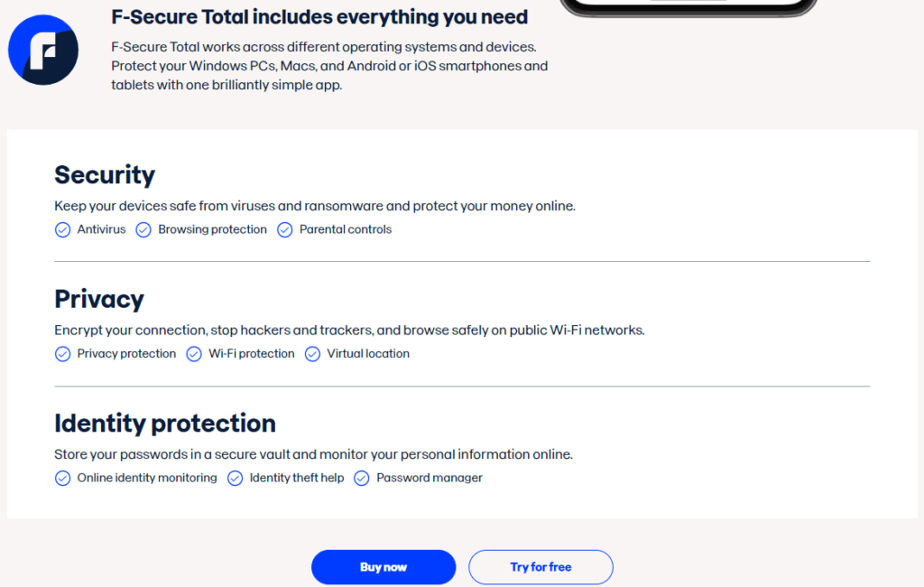924x587 pixels.
Task: Click the Browsing protection checkmark icon
Action: tap(143, 229)
